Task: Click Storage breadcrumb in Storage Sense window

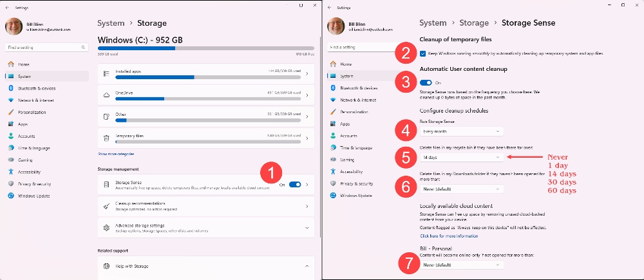Action: (474, 23)
